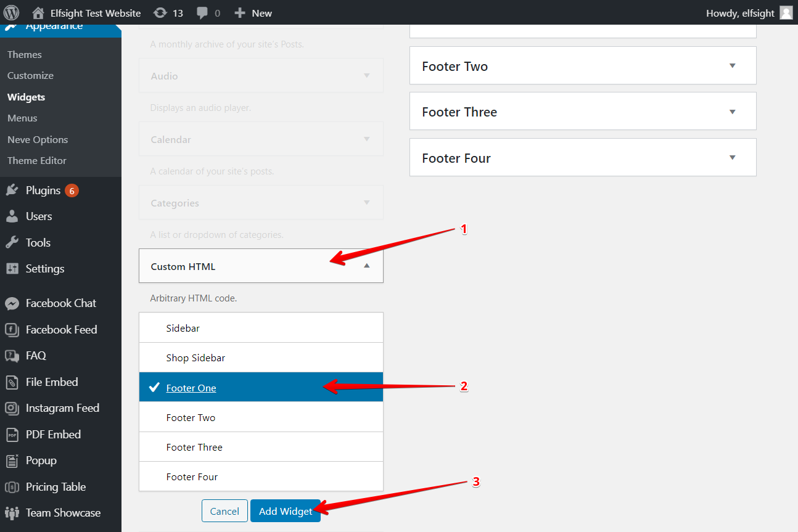Cancel adding the widget
798x532 pixels.
pyautogui.click(x=224, y=510)
